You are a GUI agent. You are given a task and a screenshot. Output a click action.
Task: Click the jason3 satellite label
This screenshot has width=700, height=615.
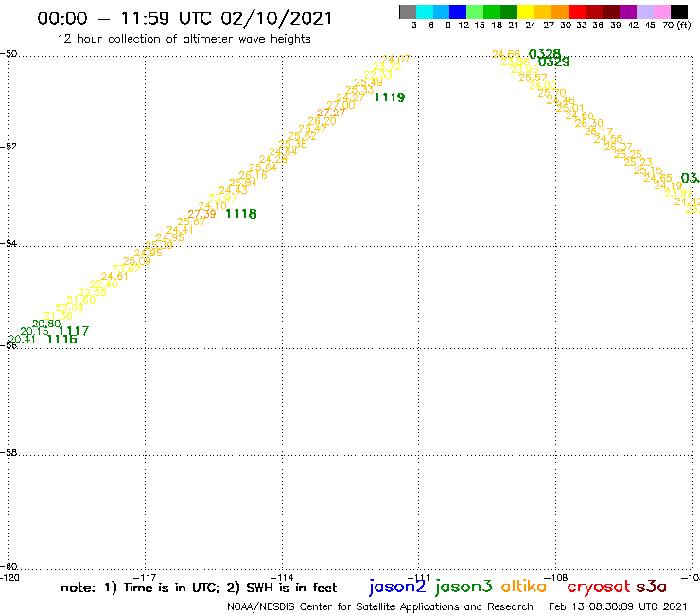pos(464,587)
